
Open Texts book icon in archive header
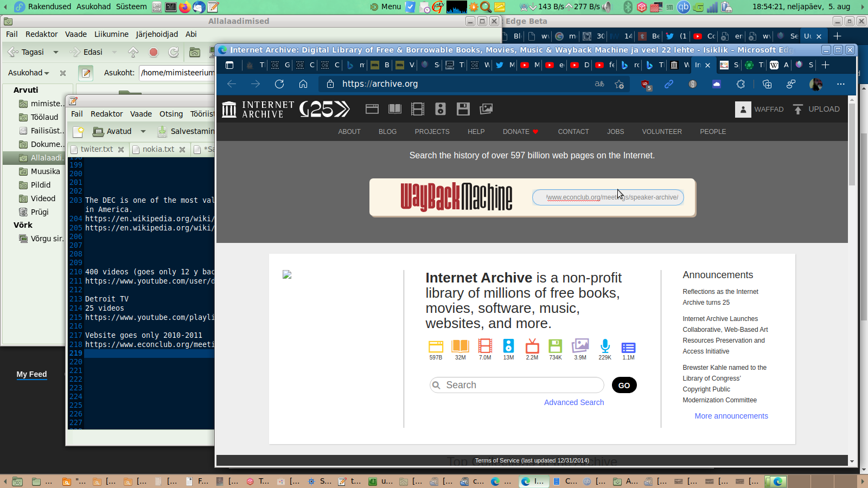click(395, 109)
